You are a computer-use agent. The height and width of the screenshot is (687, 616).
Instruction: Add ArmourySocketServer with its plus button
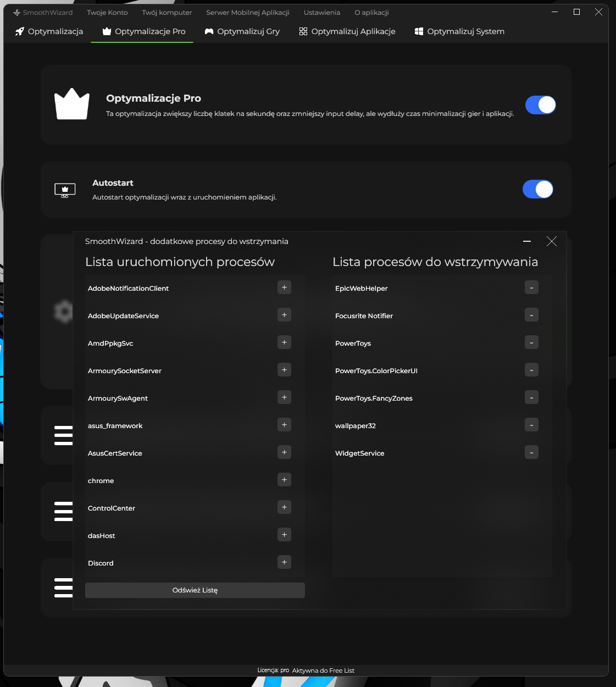(x=284, y=370)
